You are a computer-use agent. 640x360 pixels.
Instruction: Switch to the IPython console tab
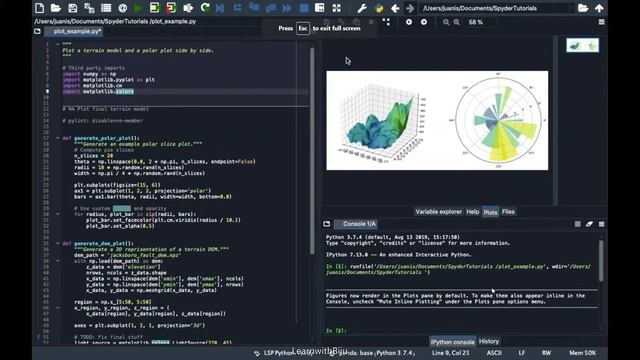(x=452, y=342)
